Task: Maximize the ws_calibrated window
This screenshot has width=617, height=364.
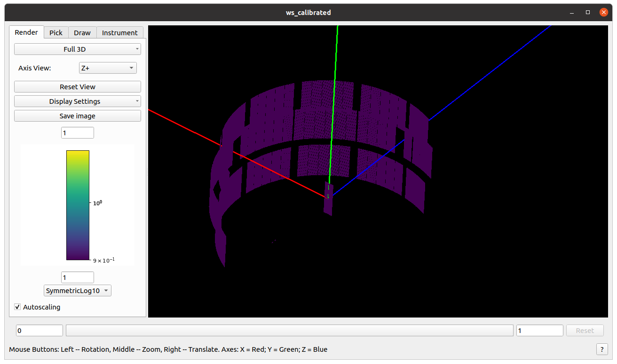Action: [588, 12]
